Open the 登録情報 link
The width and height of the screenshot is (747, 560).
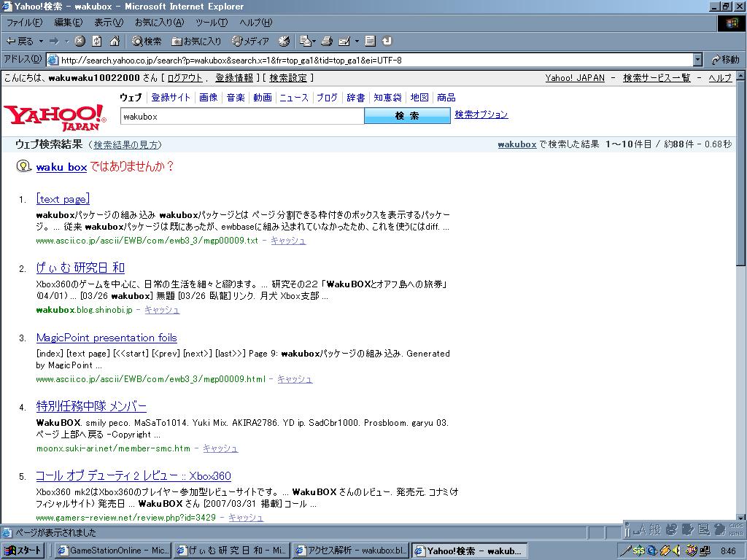tap(234, 78)
